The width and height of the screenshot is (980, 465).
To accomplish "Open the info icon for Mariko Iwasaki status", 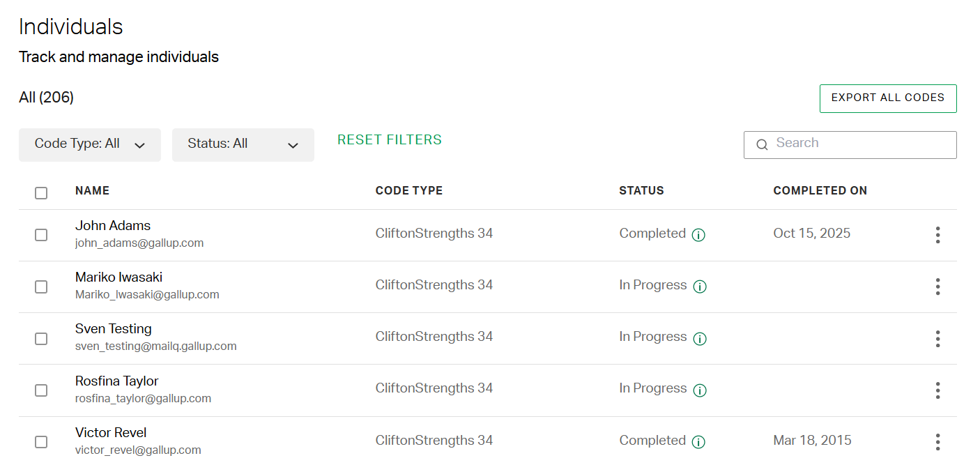I will click(700, 287).
